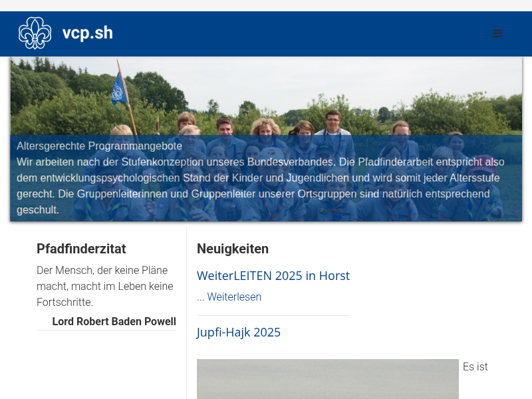The width and height of the screenshot is (532, 399).
Task: Click the Stufenkonzeption slide description paragraph
Action: (x=259, y=186)
